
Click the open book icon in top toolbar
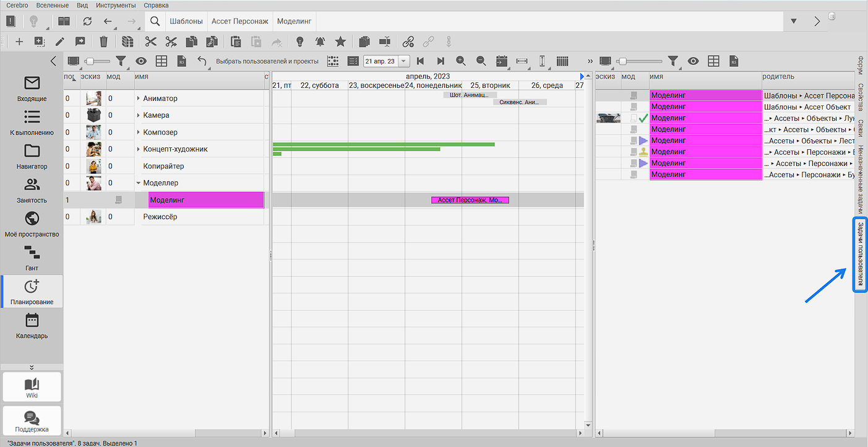tap(64, 21)
